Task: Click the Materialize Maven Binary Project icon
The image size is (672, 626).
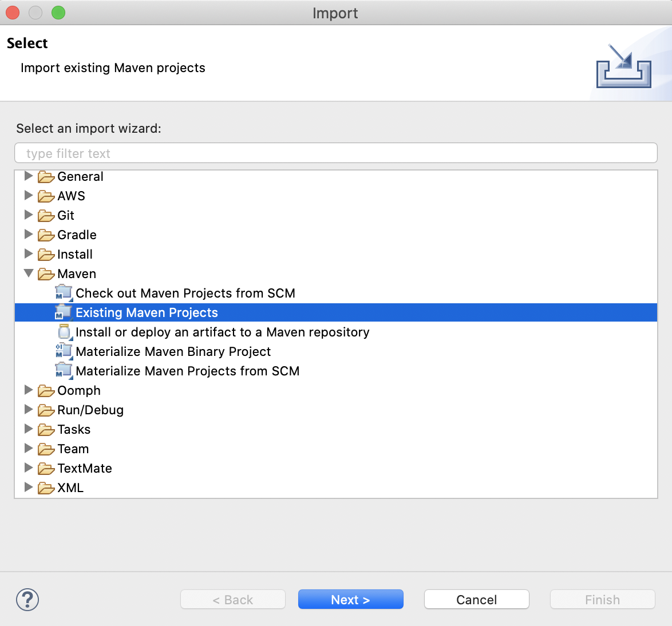Action: (64, 351)
